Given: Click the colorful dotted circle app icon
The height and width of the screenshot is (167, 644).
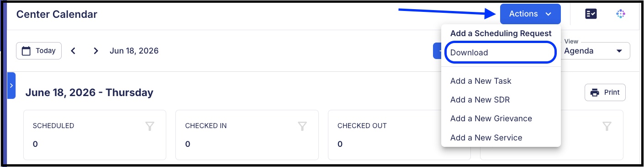Looking at the screenshot, I should [x=620, y=14].
